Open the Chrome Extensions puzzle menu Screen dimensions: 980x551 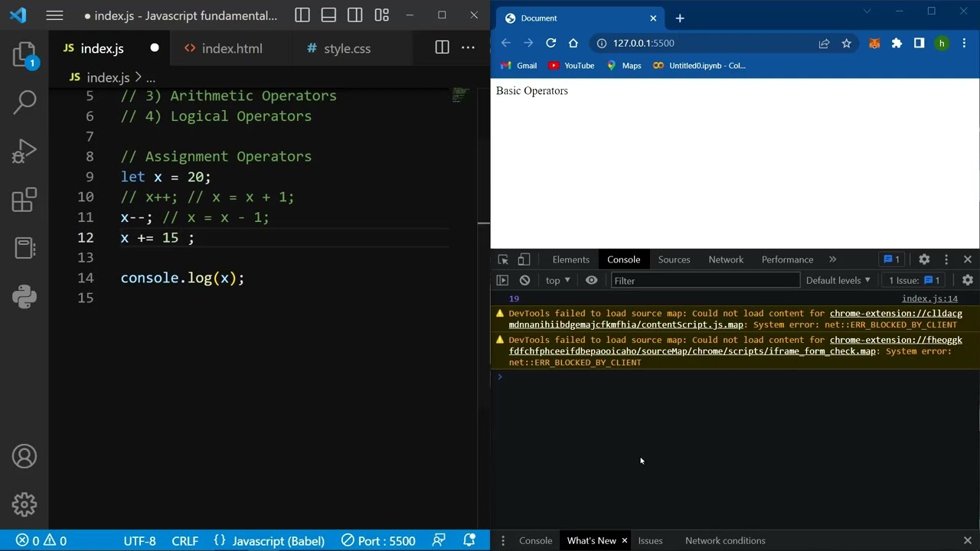pyautogui.click(x=897, y=44)
